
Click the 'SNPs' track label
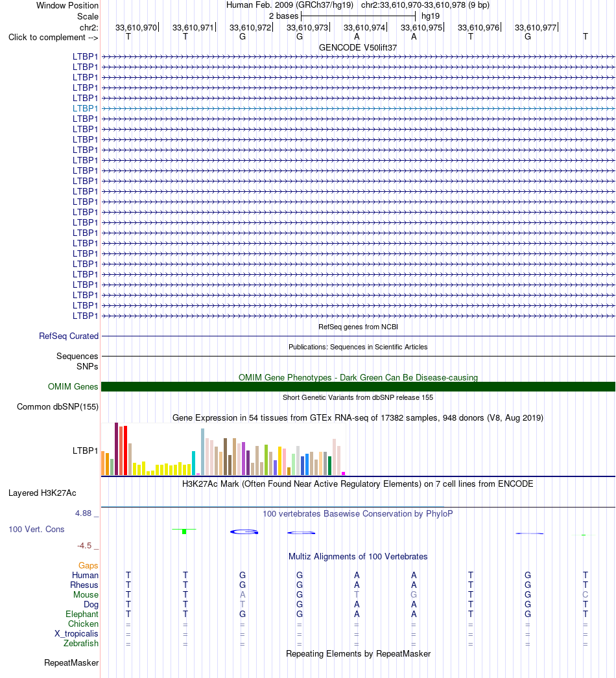coord(88,366)
